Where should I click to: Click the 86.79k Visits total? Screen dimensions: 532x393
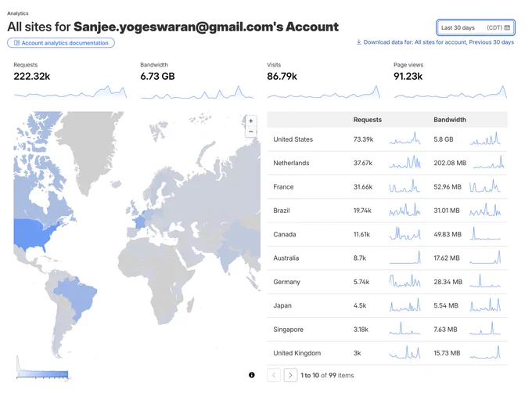point(282,77)
